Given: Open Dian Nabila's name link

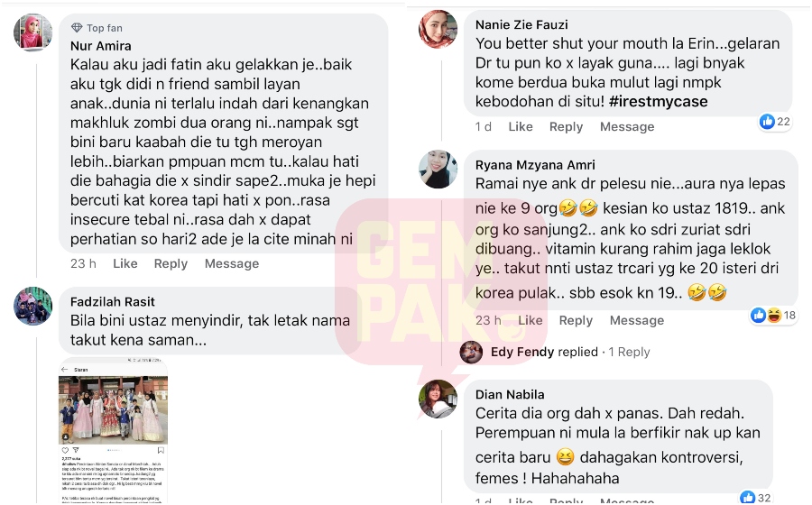Looking at the screenshot, I should pos(510,394).
